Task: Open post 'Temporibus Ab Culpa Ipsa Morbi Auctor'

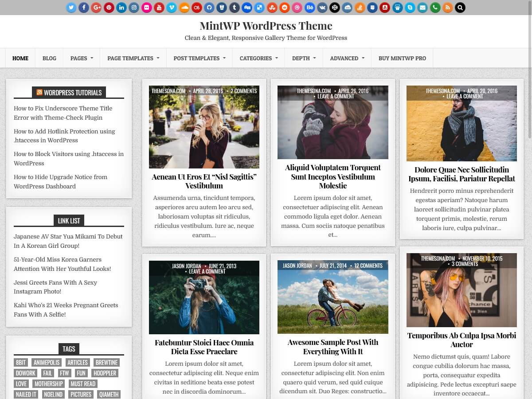Action: 462,340
